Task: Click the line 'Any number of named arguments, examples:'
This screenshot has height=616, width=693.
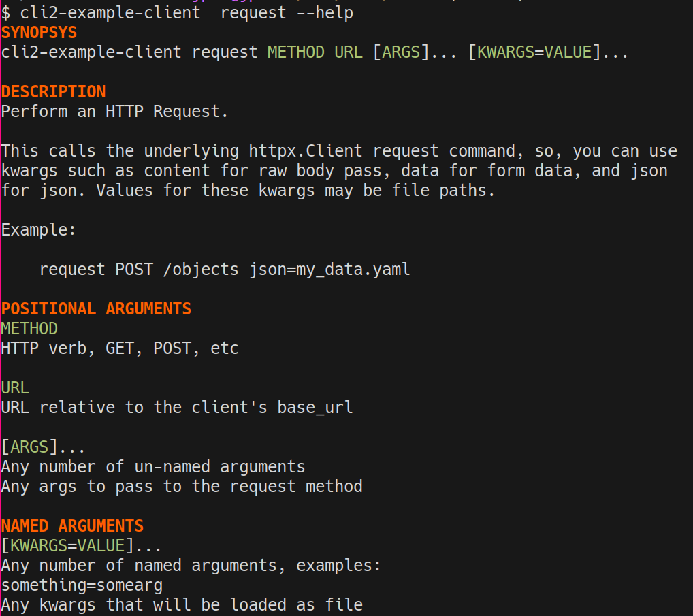Action: pyautogui.click(x=191, y=566)
